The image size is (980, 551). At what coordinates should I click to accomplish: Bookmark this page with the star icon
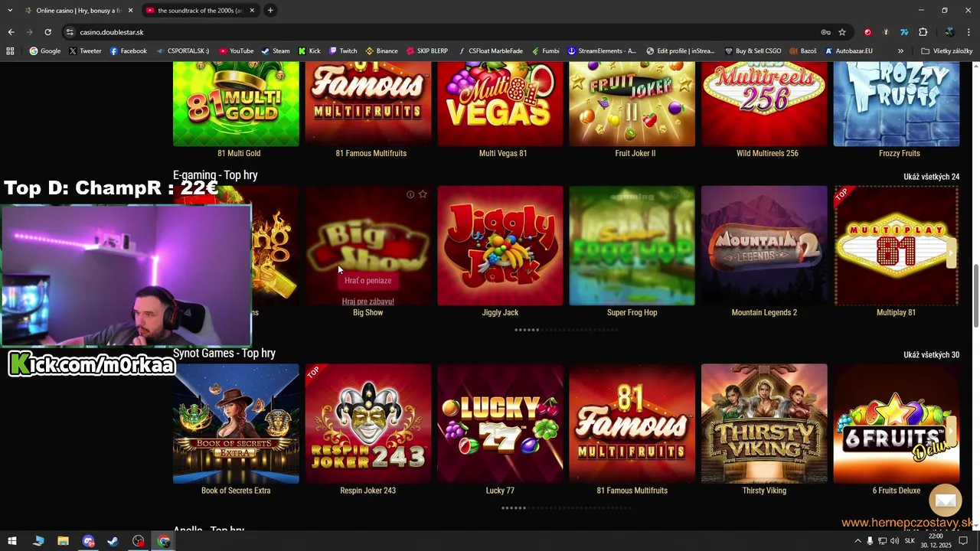click(x=842, y=32)
